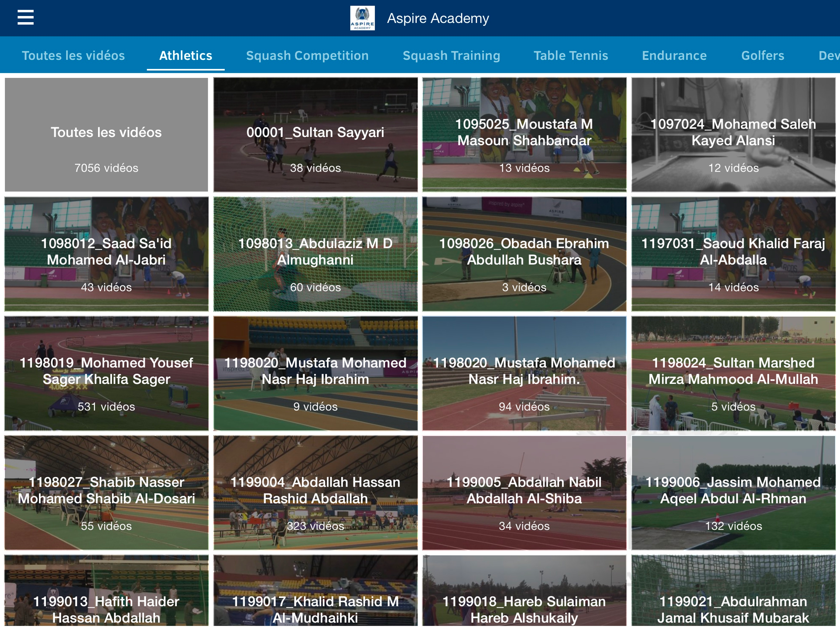Image resolution: width=840 pixels, height=630 pixels.
Task: Click the Aspire Academy logo
Action: pyautogui.click(x=362, y=18)
